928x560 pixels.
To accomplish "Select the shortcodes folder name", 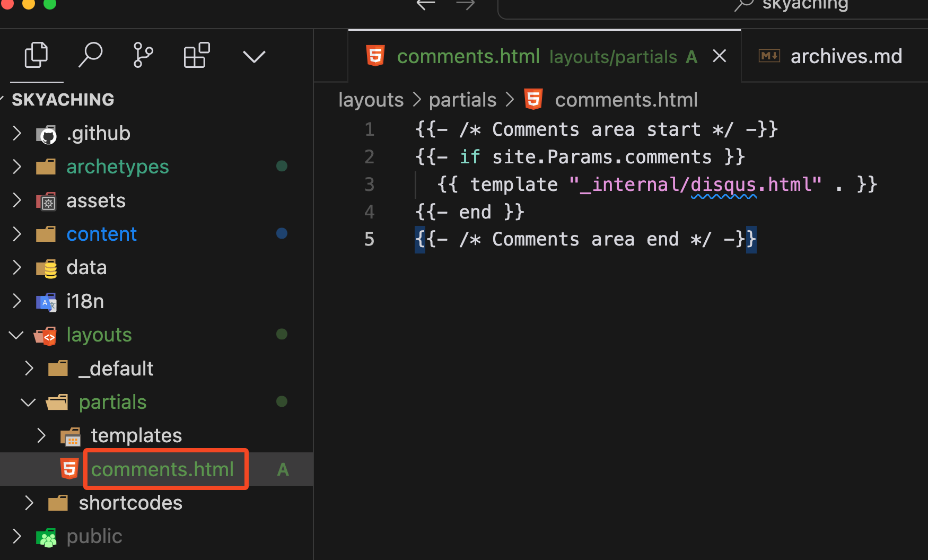I will 130,503.
